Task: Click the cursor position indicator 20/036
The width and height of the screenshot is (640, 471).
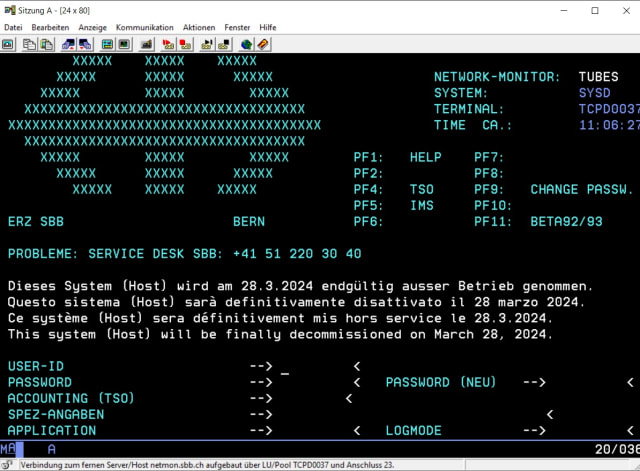Action: pos(617,449)
